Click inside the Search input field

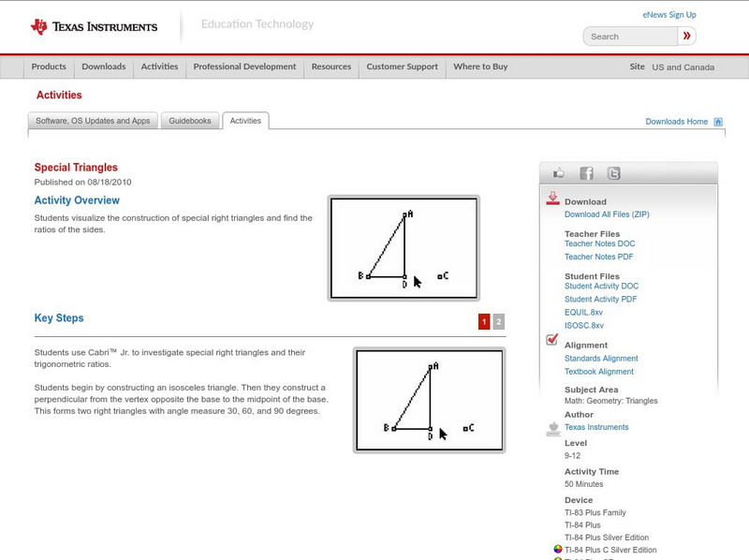pos(629,36)
